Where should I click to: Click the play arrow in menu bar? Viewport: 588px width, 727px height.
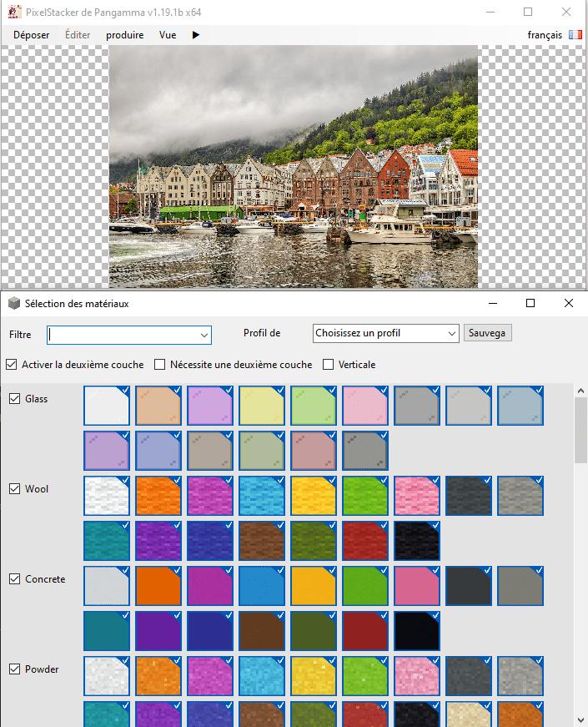(196, 35)
